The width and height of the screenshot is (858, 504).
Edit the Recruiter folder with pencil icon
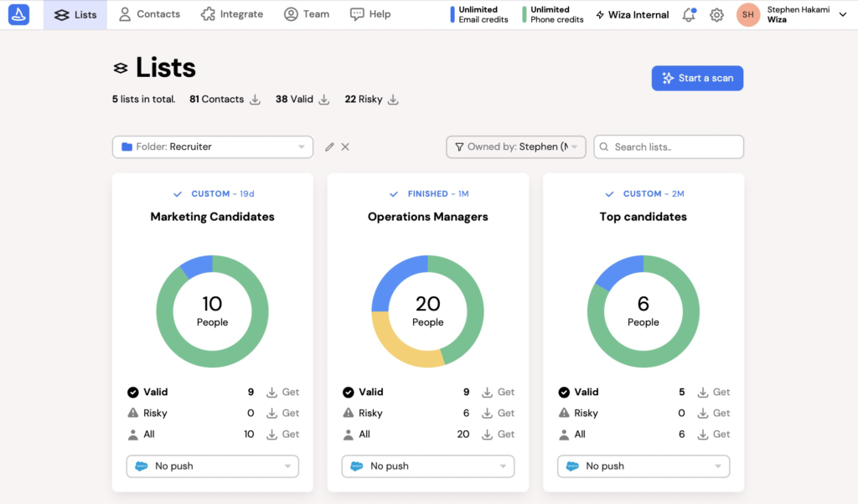coord(329,147)
